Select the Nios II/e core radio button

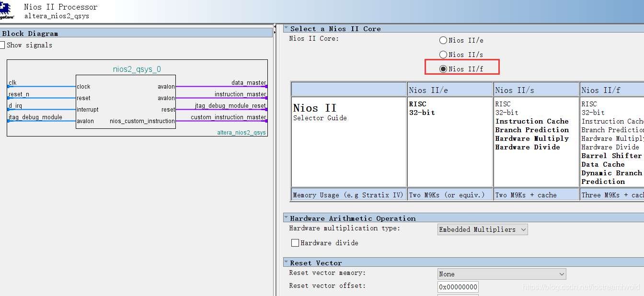443,40
